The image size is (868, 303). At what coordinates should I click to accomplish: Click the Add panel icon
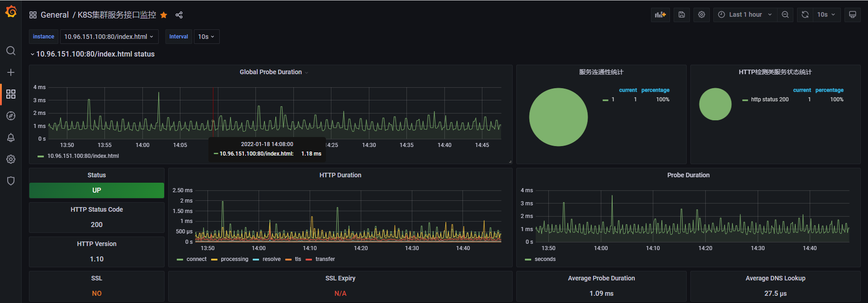click(660, 14)
